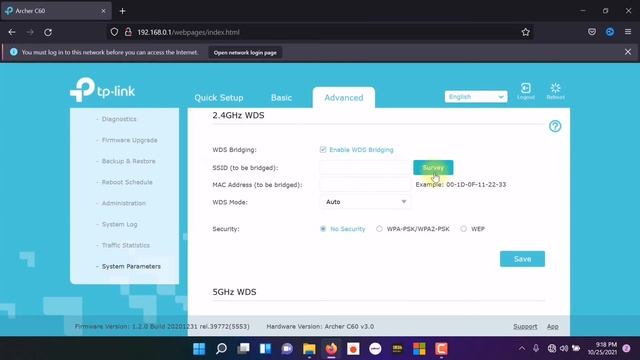This screenshot has height=360, width=640.
Task: Click the browser back arrow
Action: [12, 32]
